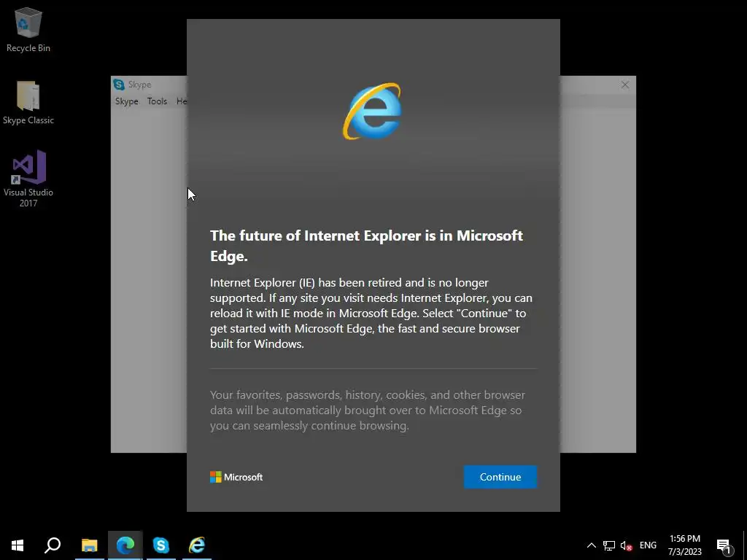Switch to Skype on the taskbar
This screenshot has width=747, height=560.
[x=161, y=545]
